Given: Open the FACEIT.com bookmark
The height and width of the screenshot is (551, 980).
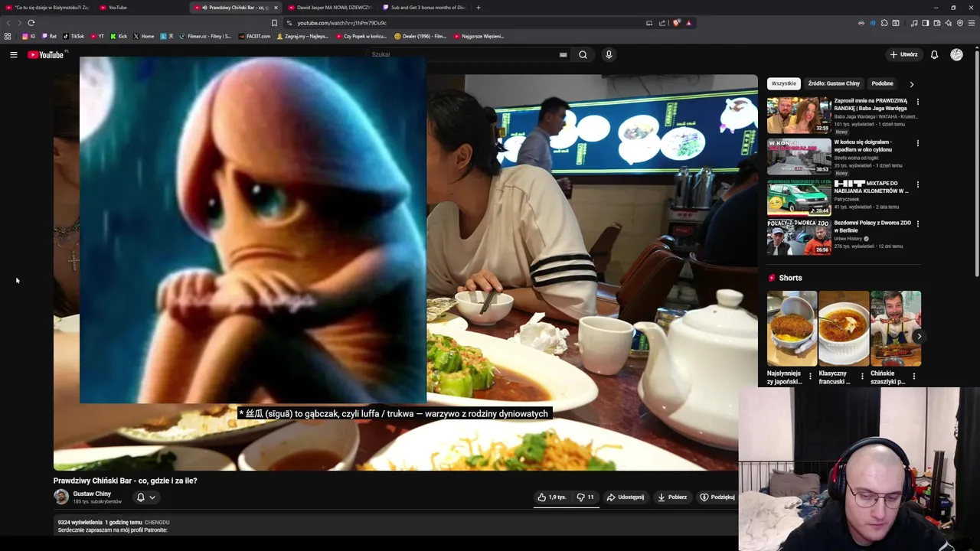Looking at the screenshot, I should (255, 36).
